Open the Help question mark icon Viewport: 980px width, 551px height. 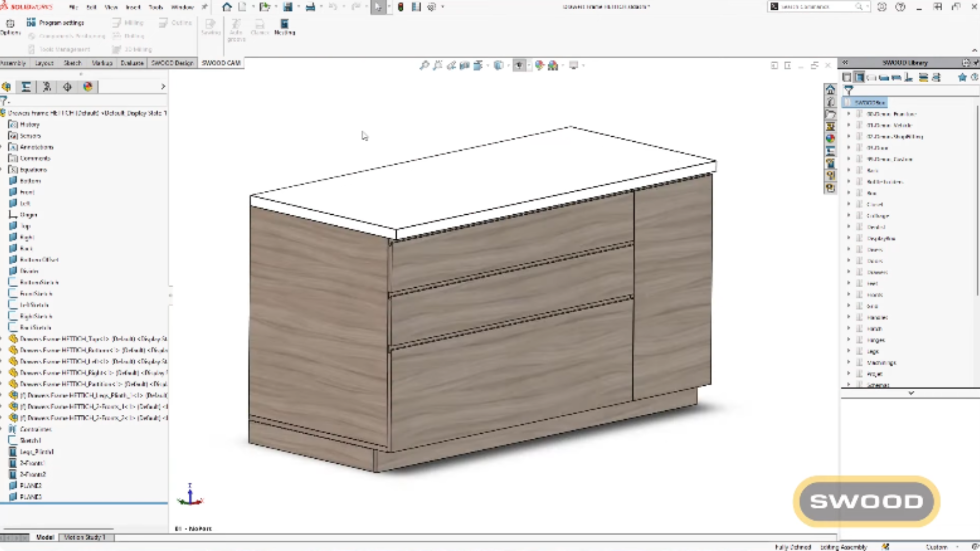(x=900, y=7)
